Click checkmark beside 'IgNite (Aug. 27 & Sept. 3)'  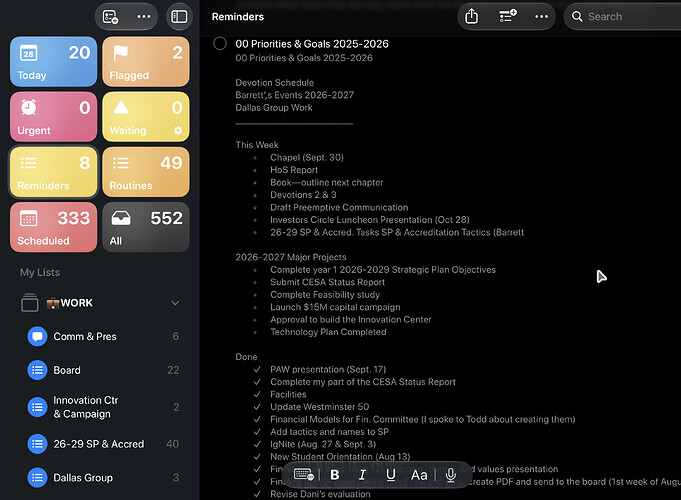pyautogui.click(x=257, y=444)
